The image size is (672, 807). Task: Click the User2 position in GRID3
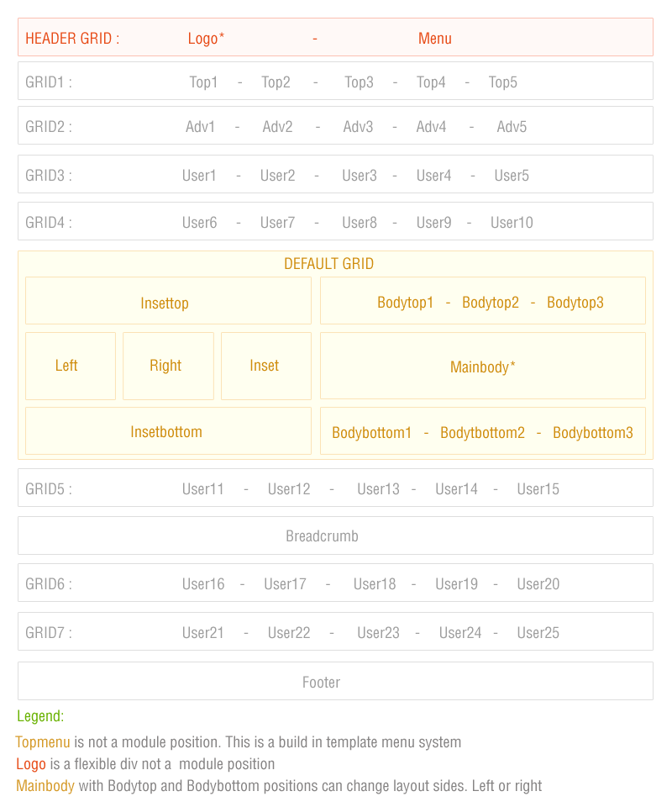277,176
